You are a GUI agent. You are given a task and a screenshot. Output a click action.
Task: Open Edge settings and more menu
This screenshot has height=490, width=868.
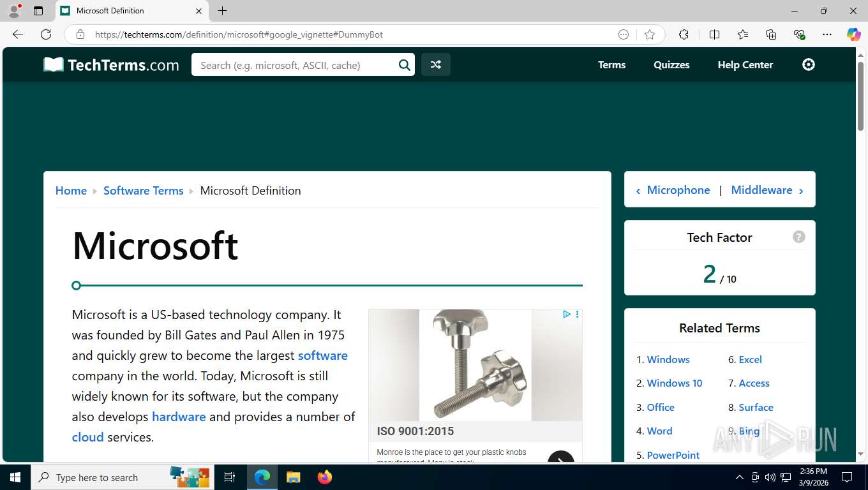coord(827,34)
